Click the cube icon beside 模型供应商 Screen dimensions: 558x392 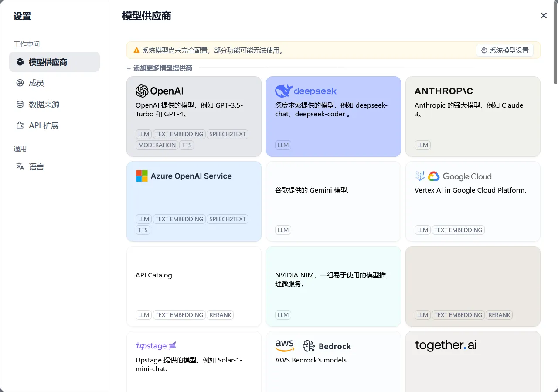[20, 62]
